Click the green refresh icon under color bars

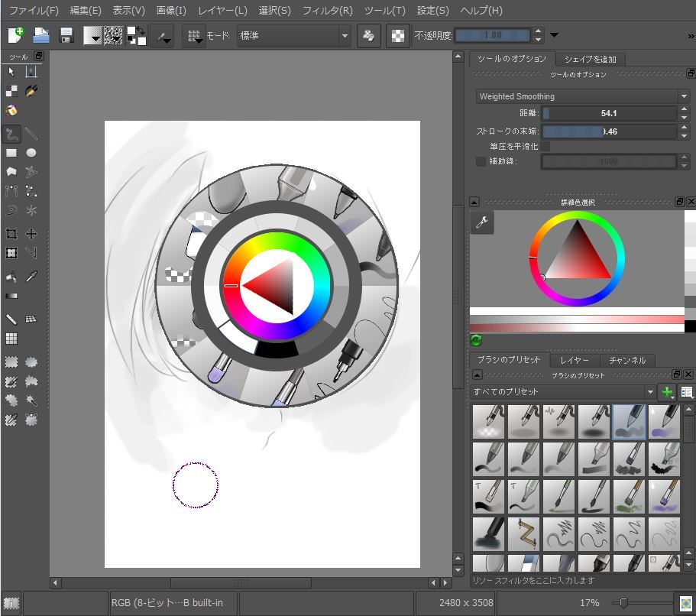(x=476, y=340)
